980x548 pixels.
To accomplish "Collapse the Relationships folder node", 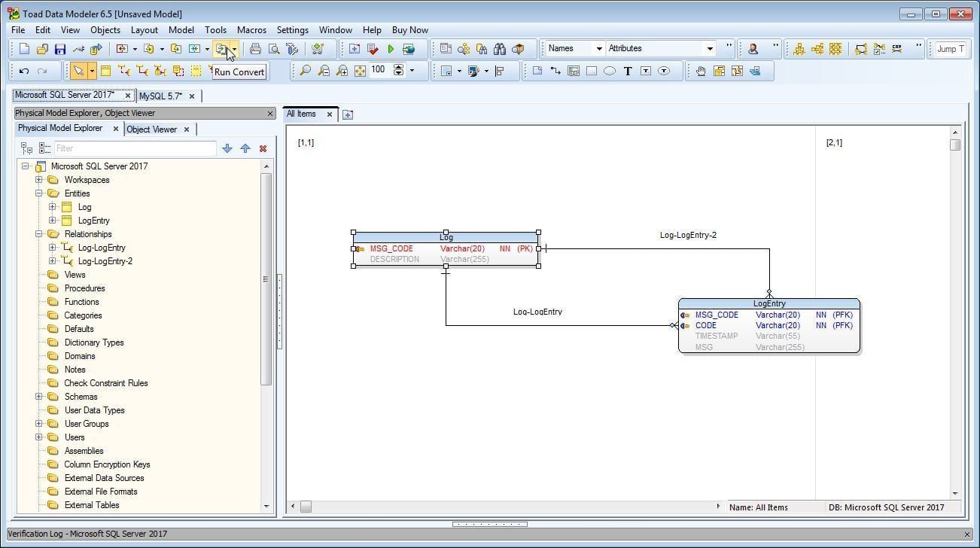I will (39, 234).
